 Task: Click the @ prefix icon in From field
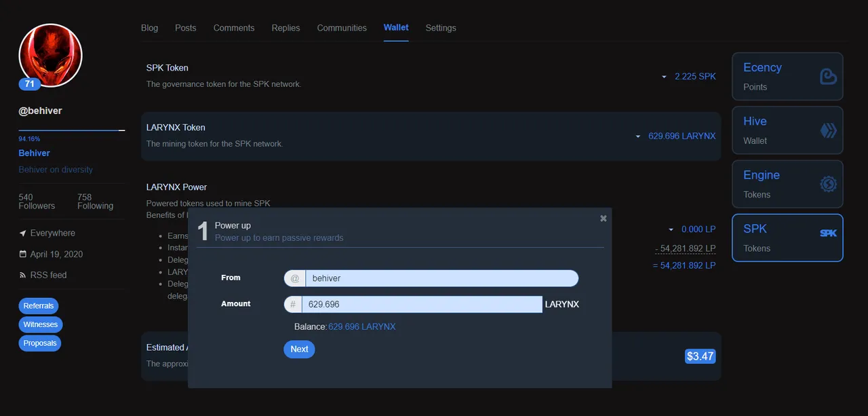(x=295, y=278)
